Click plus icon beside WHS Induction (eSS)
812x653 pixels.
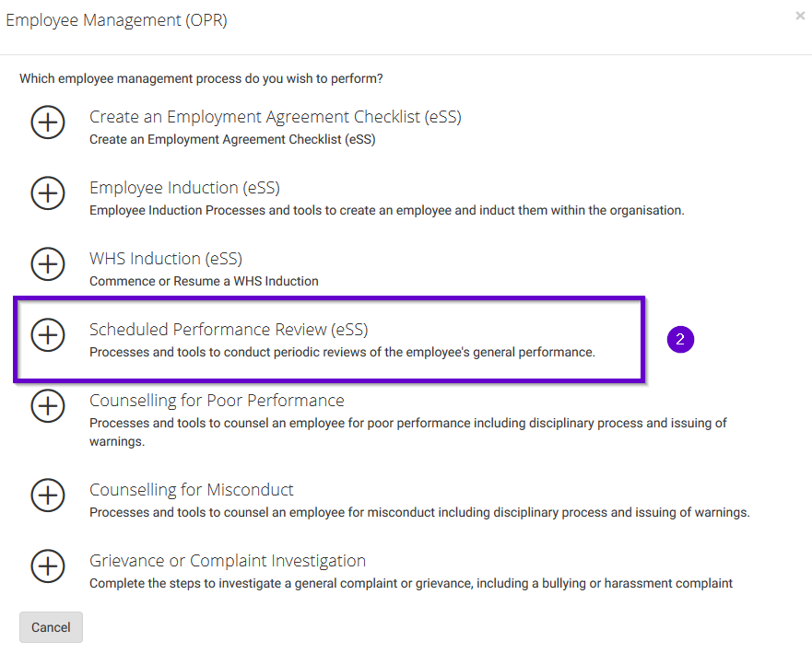coord(48,263)
